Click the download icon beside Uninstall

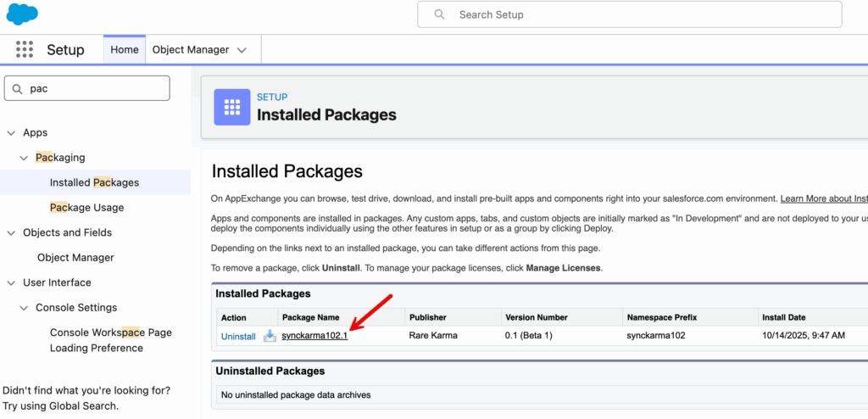tap(270, 336)
